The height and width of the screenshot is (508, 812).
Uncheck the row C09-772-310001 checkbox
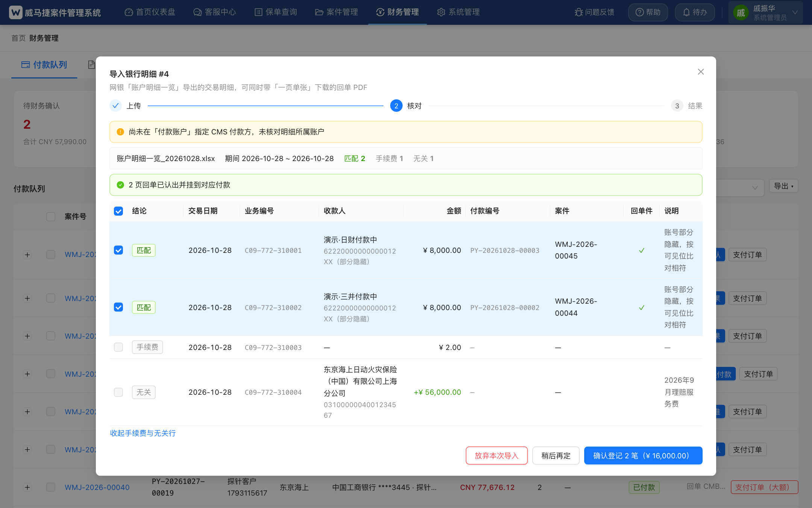click(x=118, y=250)
